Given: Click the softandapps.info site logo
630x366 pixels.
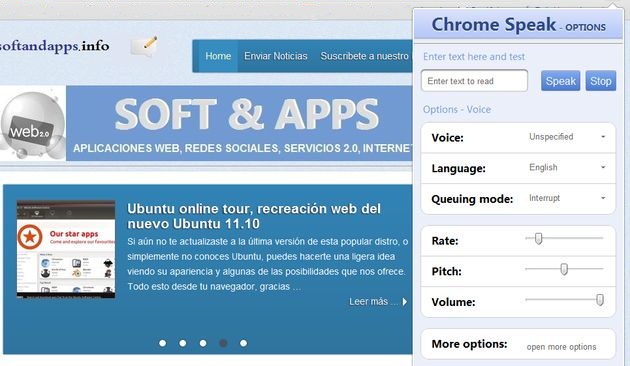Looking at the screenshot, I should point(54,46).
